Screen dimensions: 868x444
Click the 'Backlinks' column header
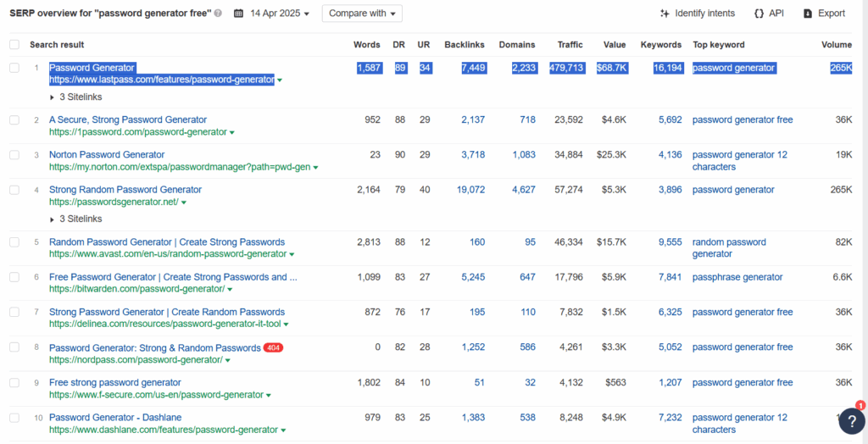(x=465, y=45)
